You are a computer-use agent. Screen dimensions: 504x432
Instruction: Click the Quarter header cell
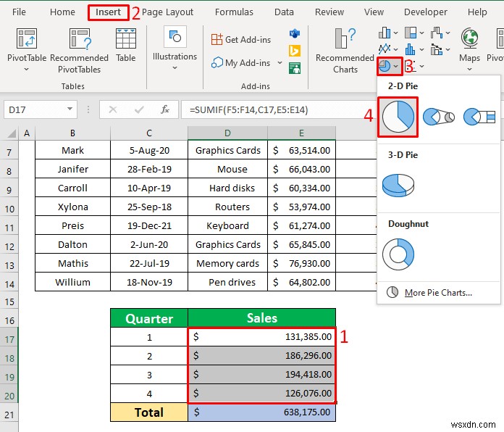click(x=149, y=318)
